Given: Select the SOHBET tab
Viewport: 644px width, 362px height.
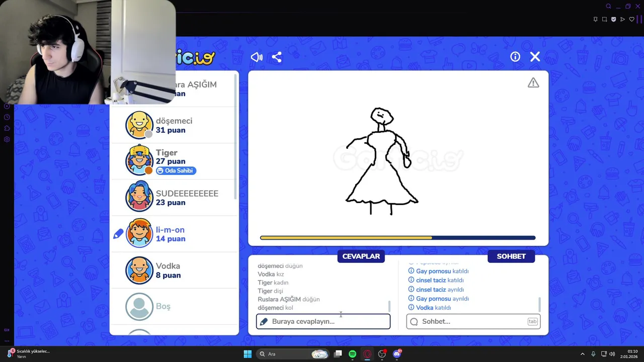Looking at the screenshot, I should 511,256.
